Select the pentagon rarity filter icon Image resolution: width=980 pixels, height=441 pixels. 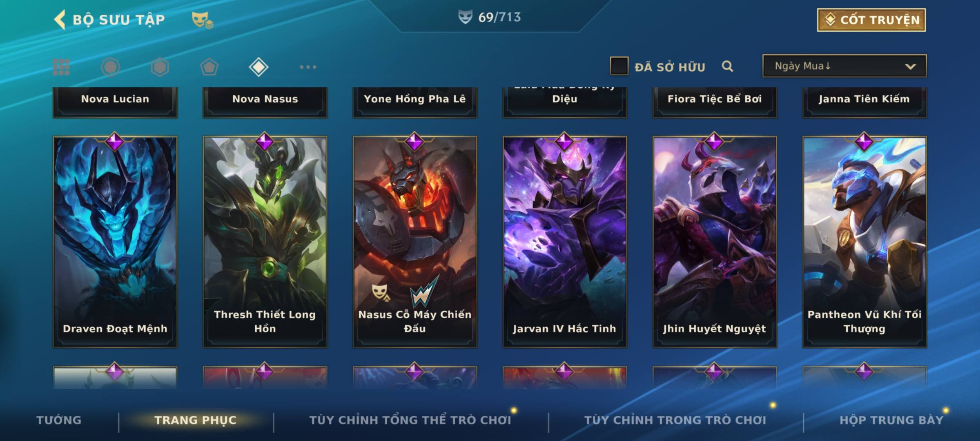click(209, 67)
